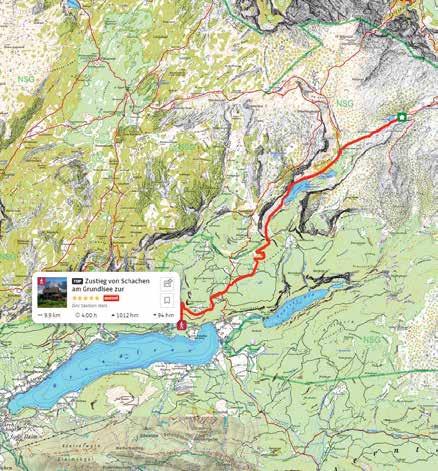Click the five-star rating in the card

tap(86, 298)
